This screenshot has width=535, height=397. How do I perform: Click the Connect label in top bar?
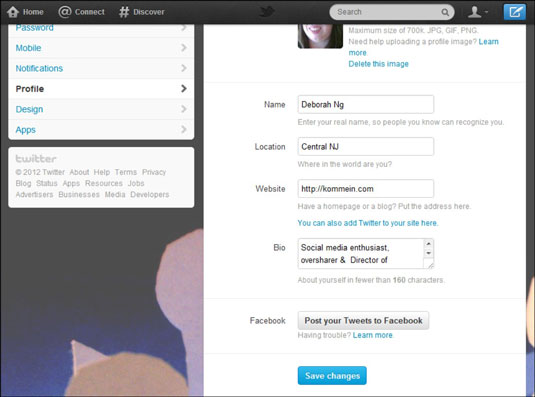90,12
